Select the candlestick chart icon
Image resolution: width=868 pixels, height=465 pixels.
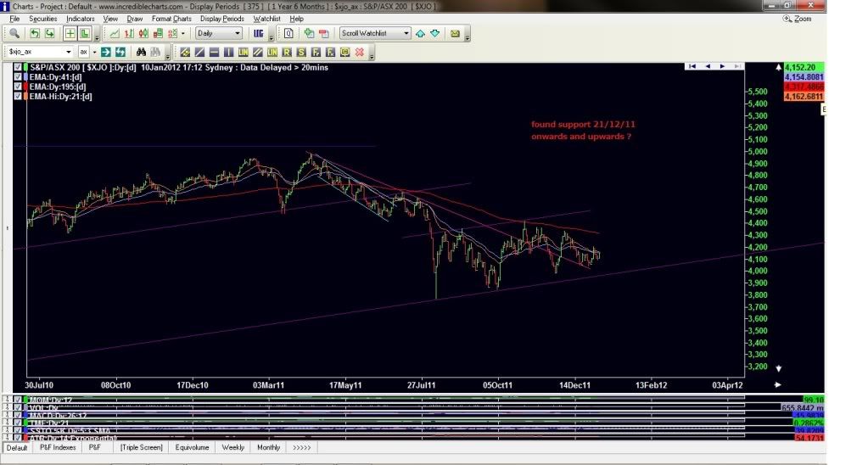tap(143, 33)
